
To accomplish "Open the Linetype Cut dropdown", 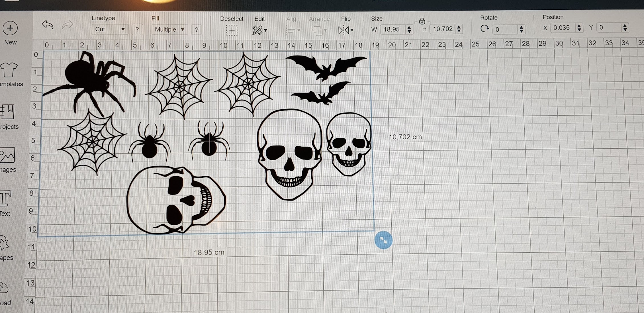I will coord(110,29).
